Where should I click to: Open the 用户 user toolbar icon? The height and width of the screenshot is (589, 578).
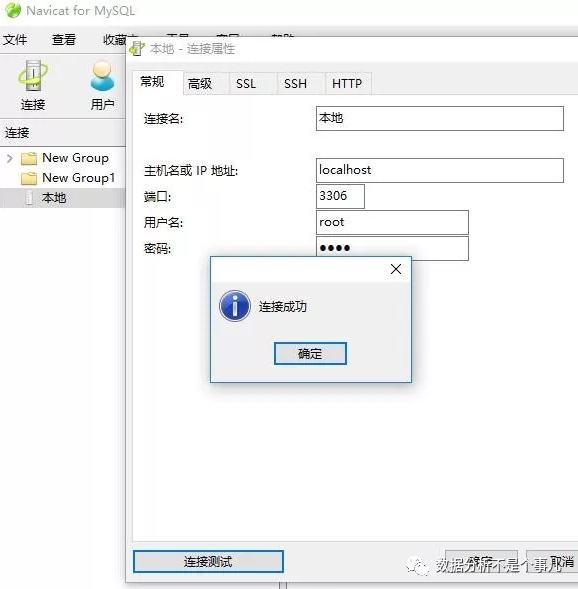click(x=102, y=85)
